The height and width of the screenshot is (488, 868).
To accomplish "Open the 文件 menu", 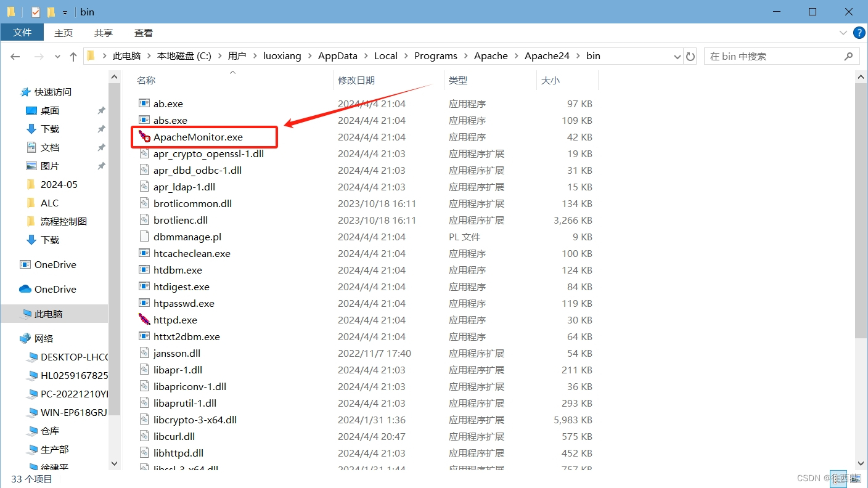I will tap(22, 33).
